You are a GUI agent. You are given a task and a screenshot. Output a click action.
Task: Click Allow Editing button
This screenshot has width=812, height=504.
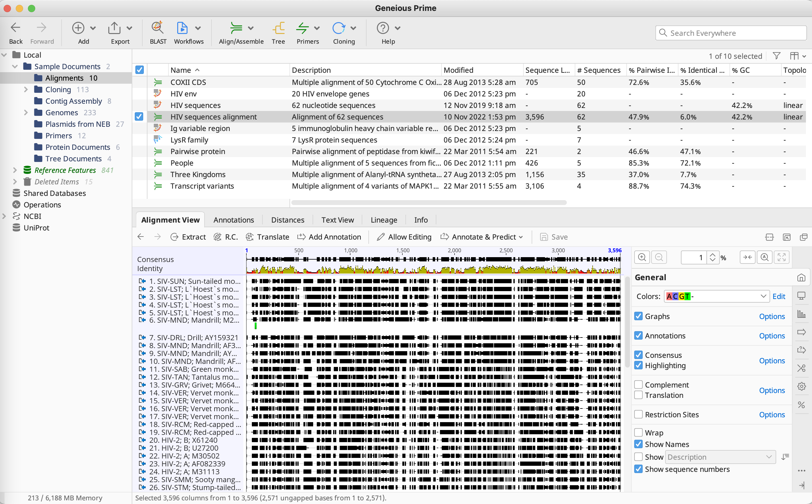click(404, 237)
